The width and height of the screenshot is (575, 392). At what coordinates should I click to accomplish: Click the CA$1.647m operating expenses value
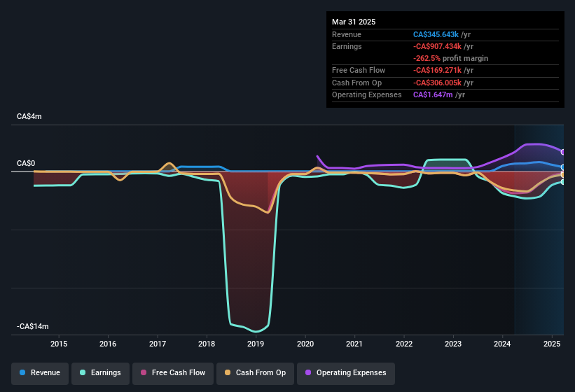point(433,95)
